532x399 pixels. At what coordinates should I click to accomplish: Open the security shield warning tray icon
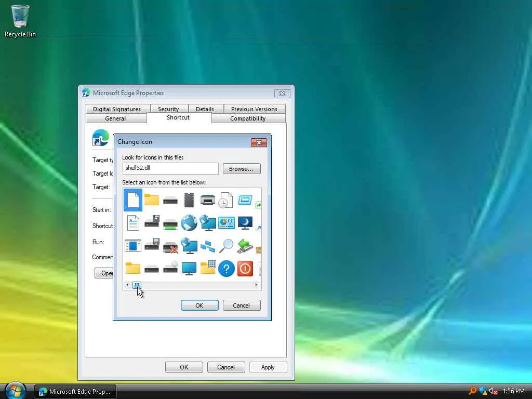(x=484, y=391)
